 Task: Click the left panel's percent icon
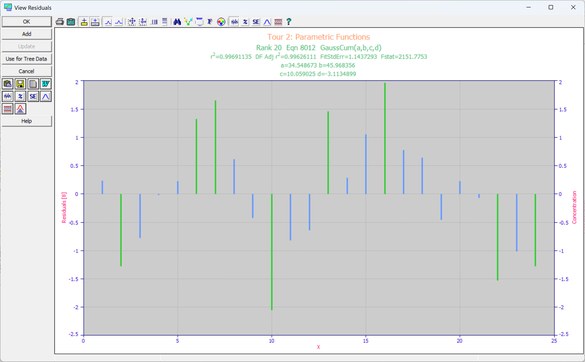[x=20, y=96]
